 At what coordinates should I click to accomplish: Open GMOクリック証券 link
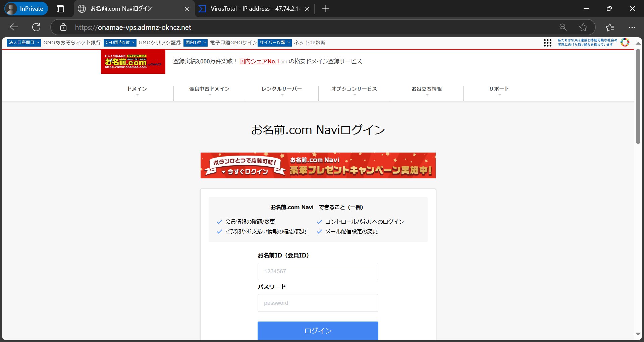160,43
